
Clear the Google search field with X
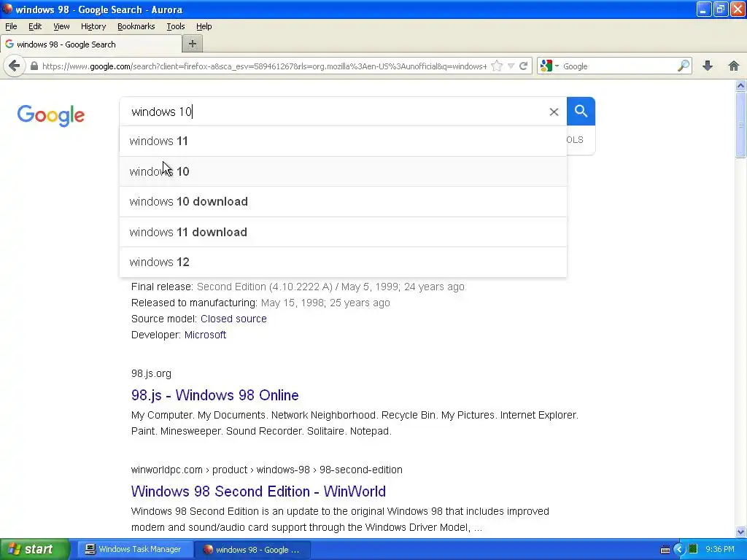click(554, 112)
